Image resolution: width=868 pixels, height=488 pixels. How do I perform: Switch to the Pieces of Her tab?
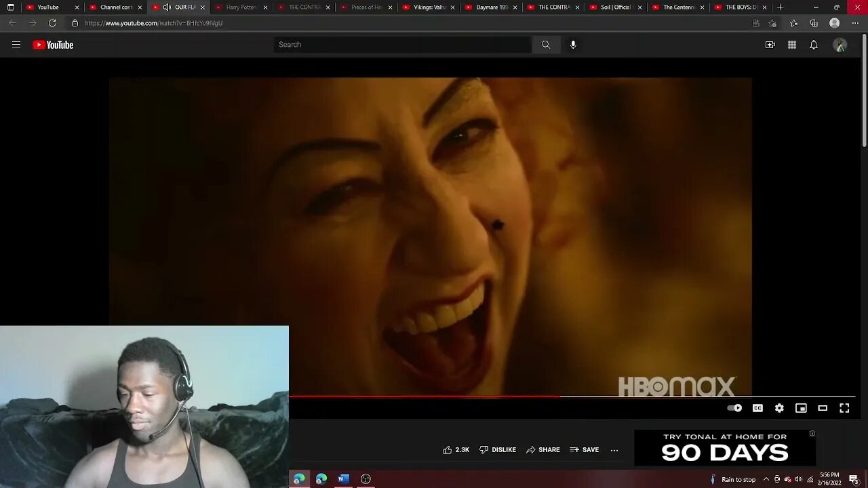pos(365,7)
